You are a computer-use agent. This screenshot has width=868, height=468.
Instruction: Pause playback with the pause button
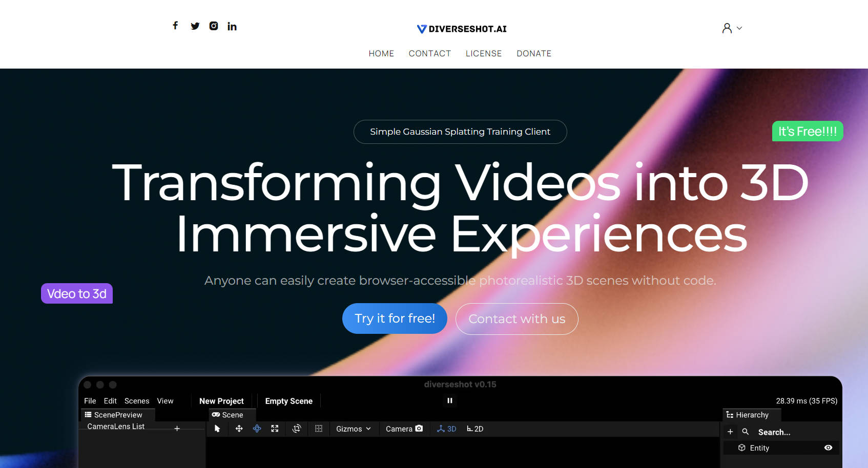(450, 400)
